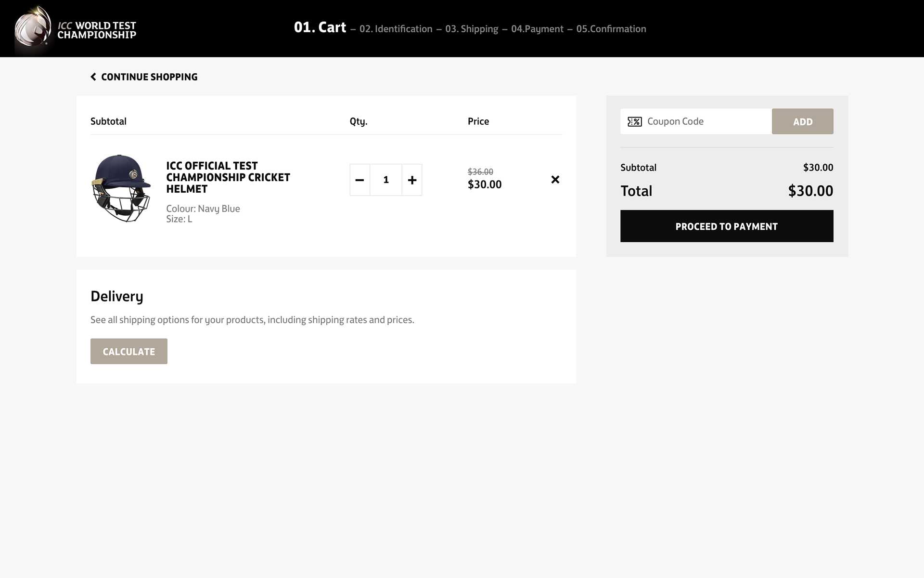Click the back chevron beside Continue Shopping
Image resolution: width=924 pixels, height=578 pixels.
93,77
